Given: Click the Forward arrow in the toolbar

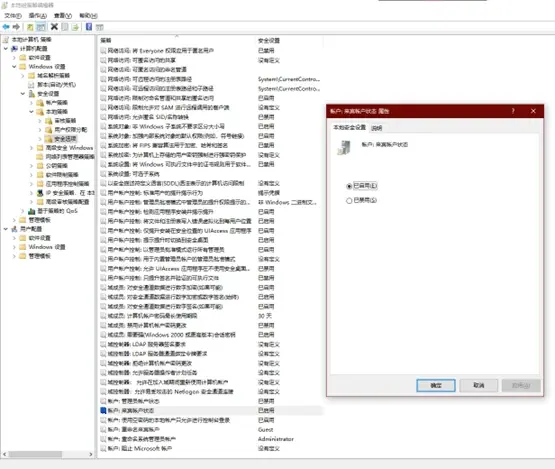Looking at the screenshot, I should coord(16,27).
